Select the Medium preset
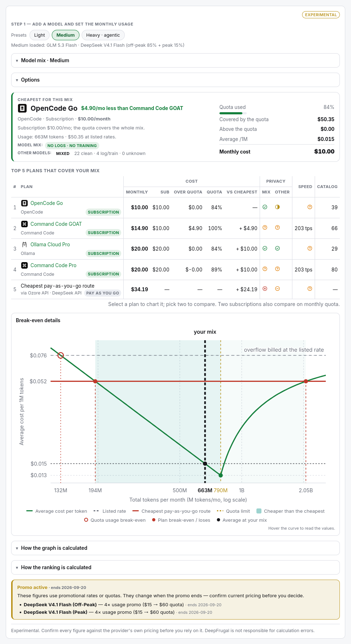This screenshot has width=351, height=644. [65, 35]
